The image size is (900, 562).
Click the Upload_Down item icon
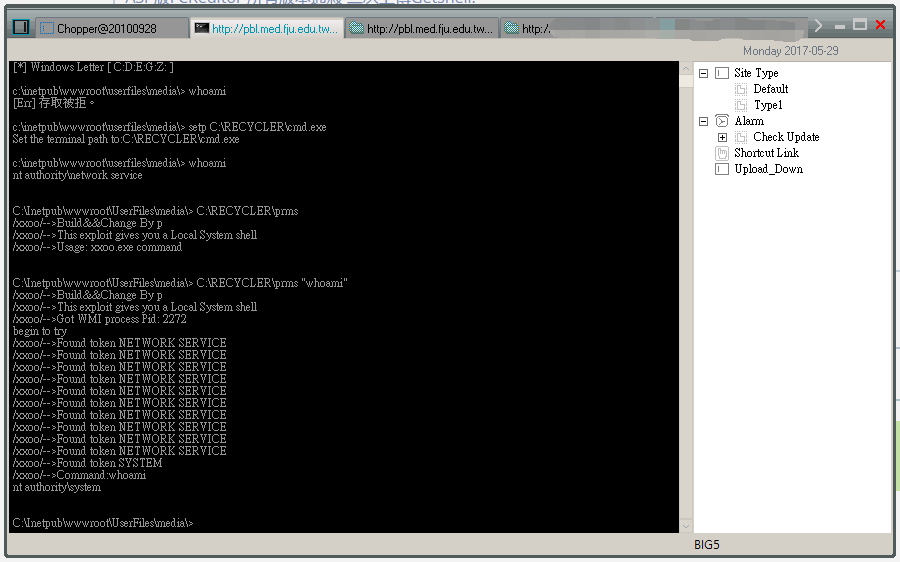point(721,169)
